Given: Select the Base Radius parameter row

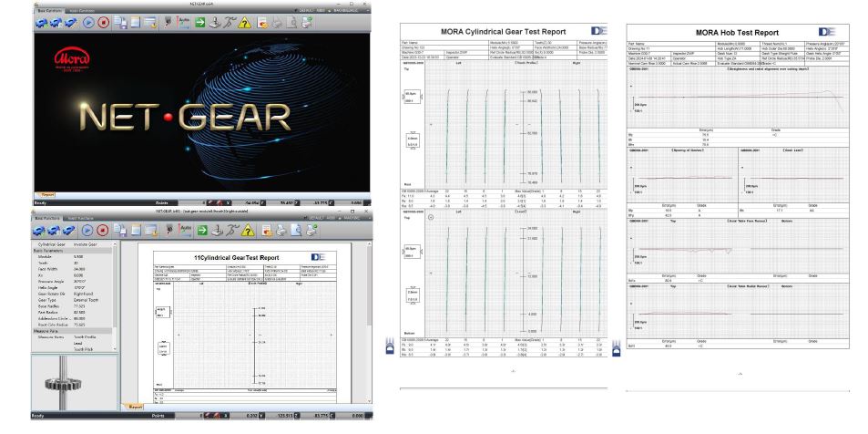Looking at the screenshot, I should click(72, 306).
